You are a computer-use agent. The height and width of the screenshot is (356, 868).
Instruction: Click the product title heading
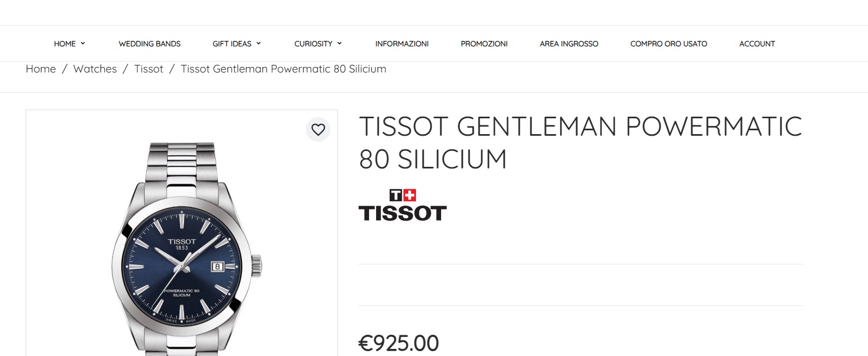[580, 143]
